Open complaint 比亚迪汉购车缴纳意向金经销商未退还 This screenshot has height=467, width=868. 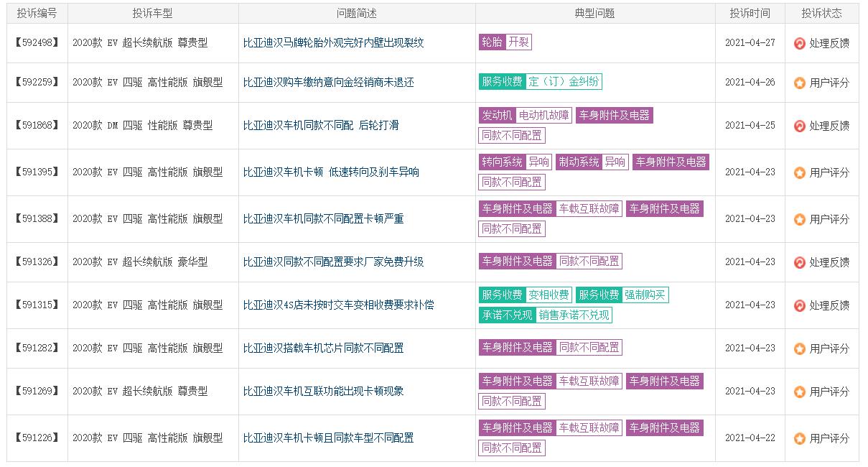coord(328,83)
